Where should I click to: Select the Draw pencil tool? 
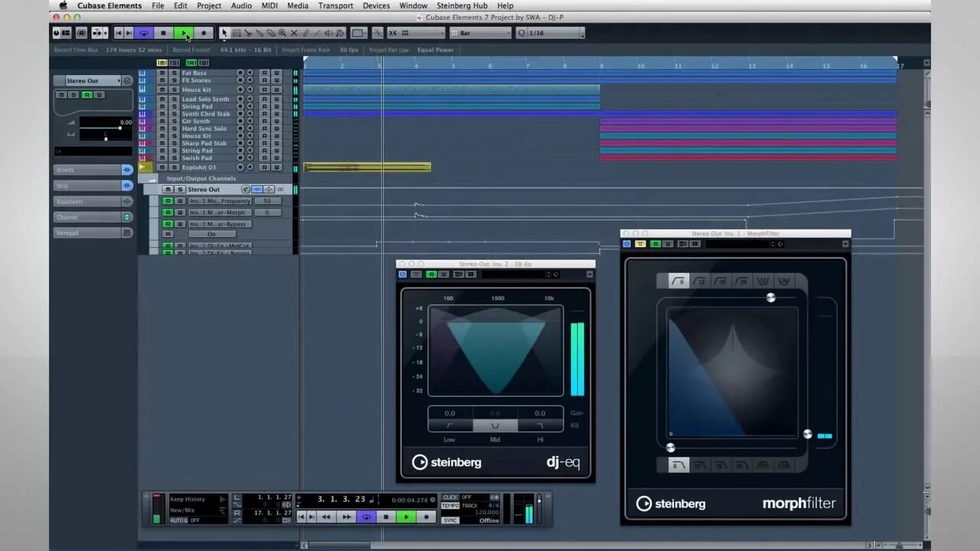point(305,33)
